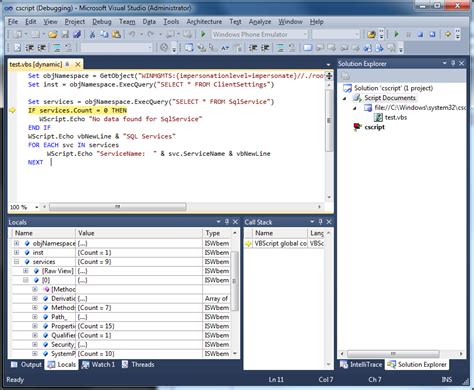
Task: Toggle the keep-open pin on test.vbs tab
Action: 67,64
